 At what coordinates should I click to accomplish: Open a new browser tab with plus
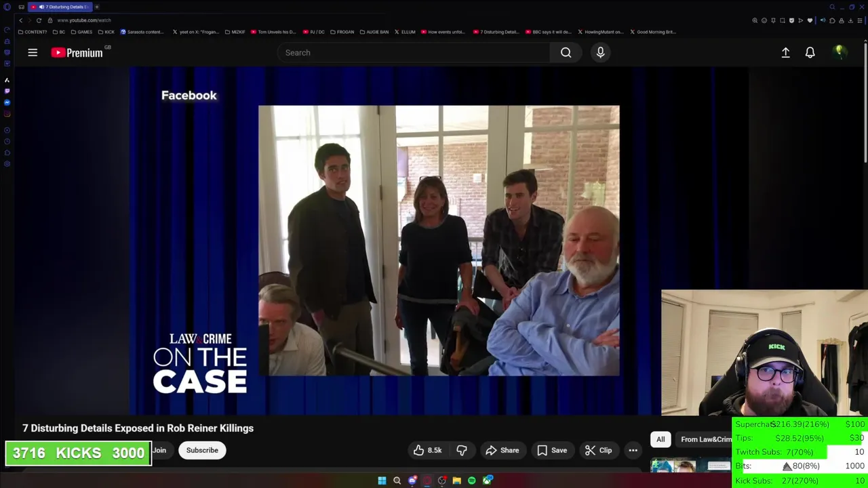pyautogui.click(x=97, y=7)
